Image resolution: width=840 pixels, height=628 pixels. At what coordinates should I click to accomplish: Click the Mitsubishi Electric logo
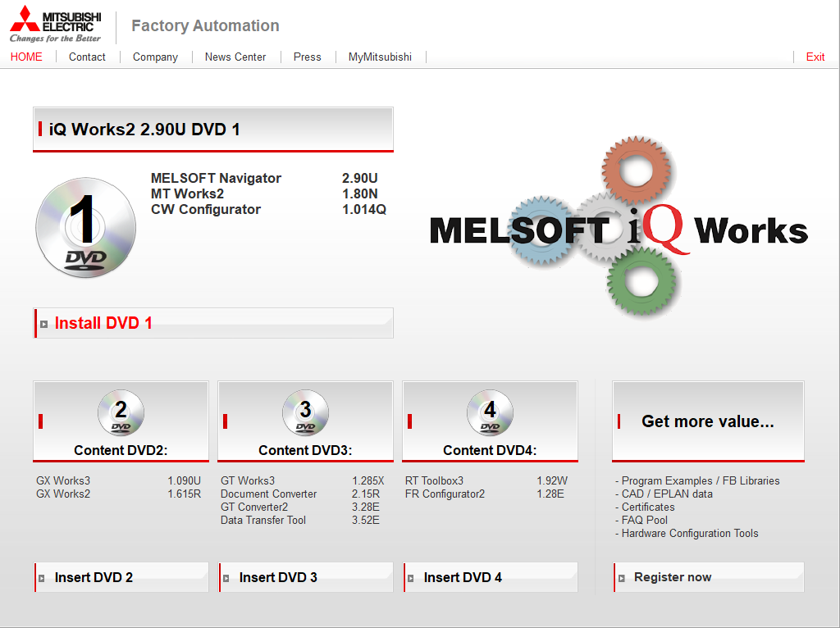click(56, 25)
